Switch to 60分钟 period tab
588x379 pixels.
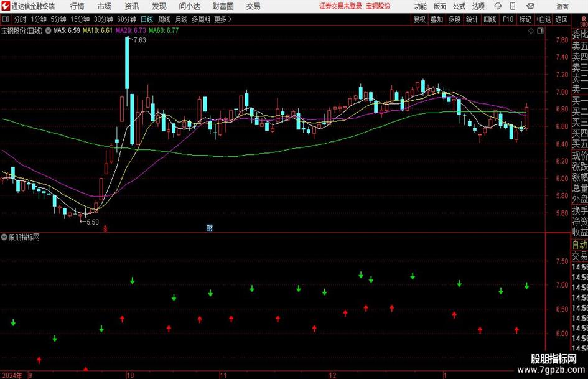click(x=126, y=19)
